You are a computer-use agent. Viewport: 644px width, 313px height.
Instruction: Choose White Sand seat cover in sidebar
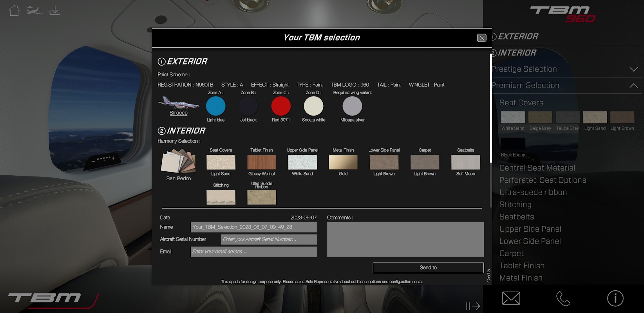(x=513, y=117)
